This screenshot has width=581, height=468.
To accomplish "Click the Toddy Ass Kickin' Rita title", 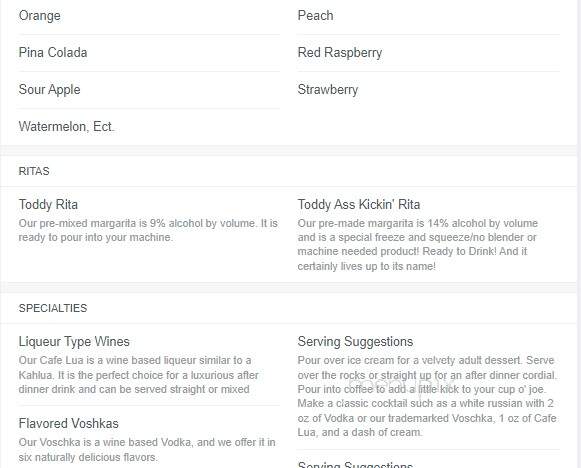I will (x=359, y=205).
